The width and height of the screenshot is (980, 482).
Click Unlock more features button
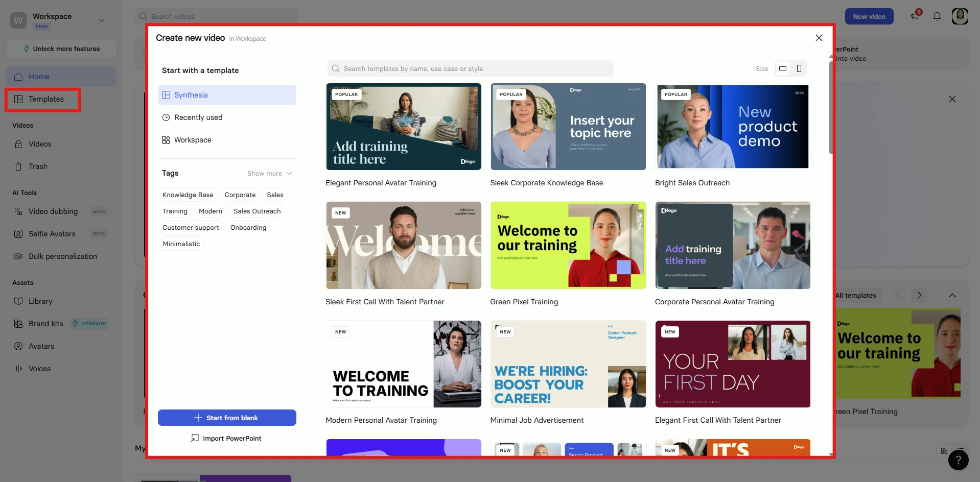coord(61,49)
